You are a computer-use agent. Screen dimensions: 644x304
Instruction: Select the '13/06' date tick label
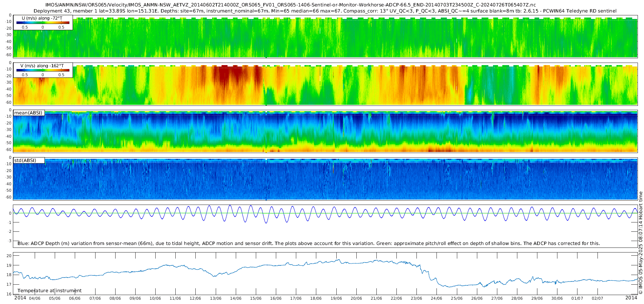216,298
